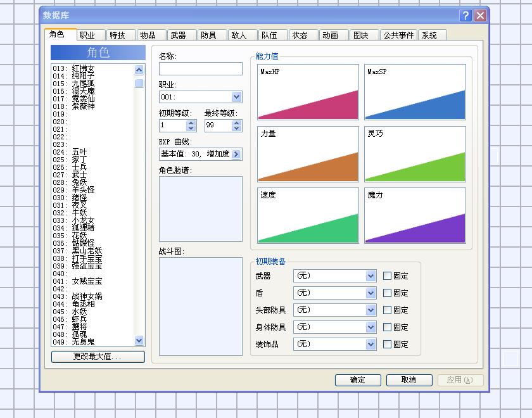Increase 最终等级 with the up arrow

[237, 123]
